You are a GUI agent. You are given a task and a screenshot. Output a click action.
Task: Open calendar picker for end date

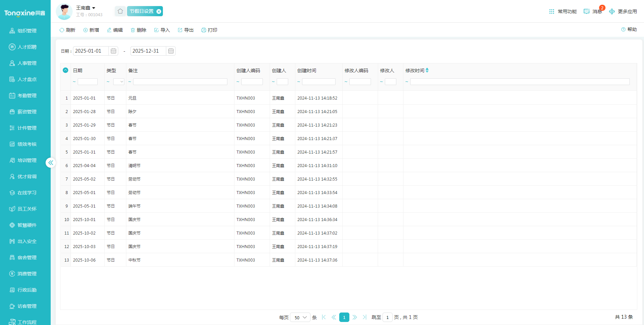pos(171,51)
